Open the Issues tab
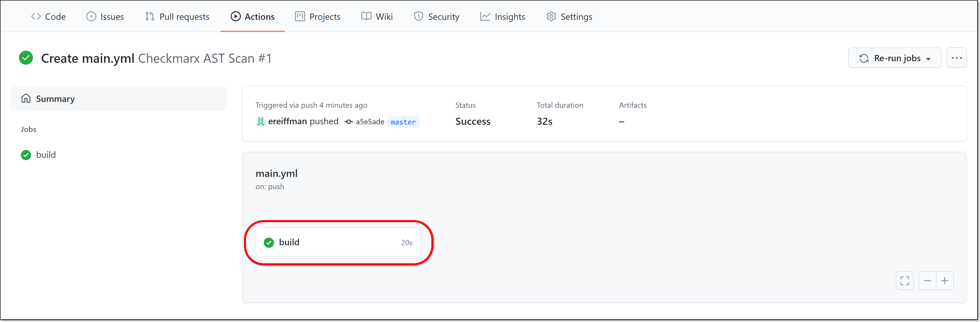This screenshot has width=980, height=322. [105, 16]
